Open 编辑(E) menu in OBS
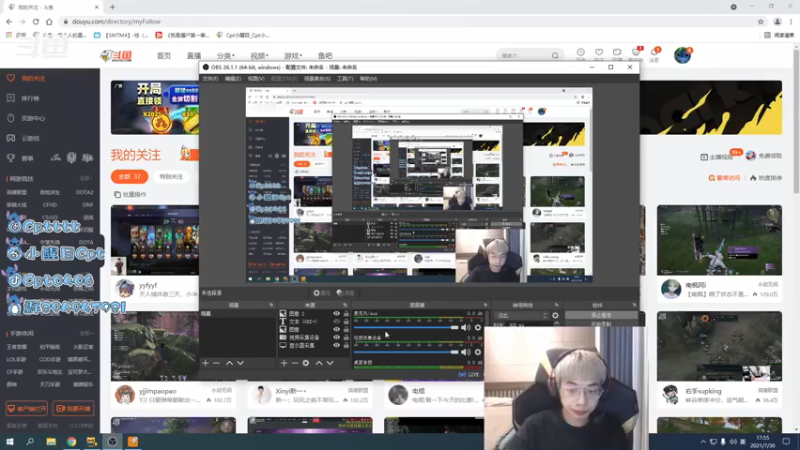The height and width of the screenshot is (450, 800). coord(233,79)
